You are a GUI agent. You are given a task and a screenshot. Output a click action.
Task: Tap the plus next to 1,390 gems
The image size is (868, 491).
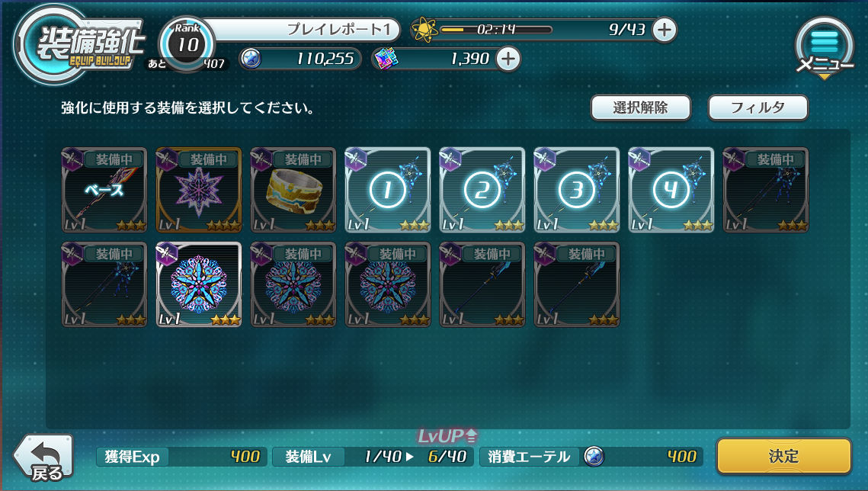click(x=508, y=59)
